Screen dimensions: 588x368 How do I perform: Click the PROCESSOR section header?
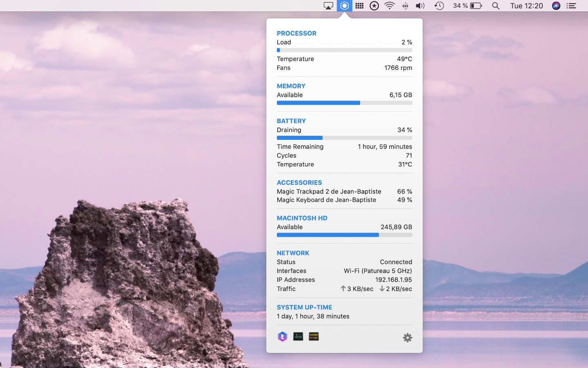pos(296,34)
